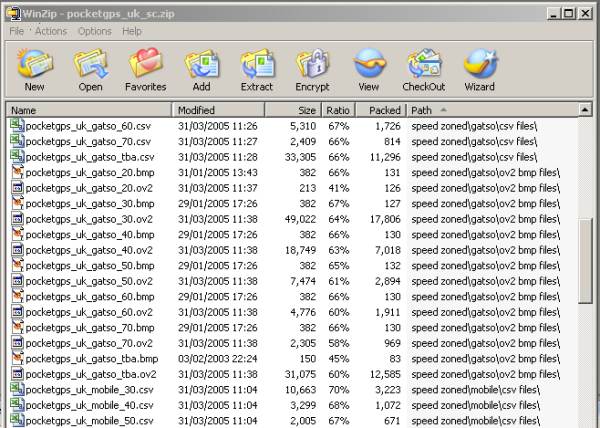
Task: Select file name pocketgps_uk_mobile_40.csv
Action: pyautogui.click(x=90, y=405)
